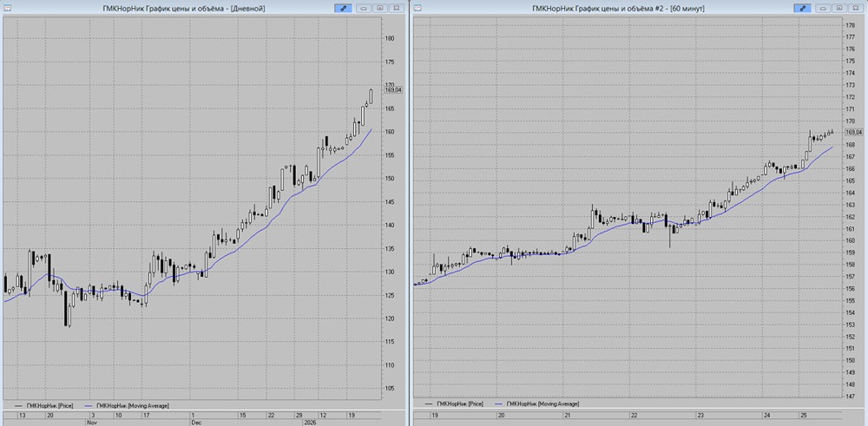
Task: Click the 150 value on the daily price axis
Action: click(389, 179)
